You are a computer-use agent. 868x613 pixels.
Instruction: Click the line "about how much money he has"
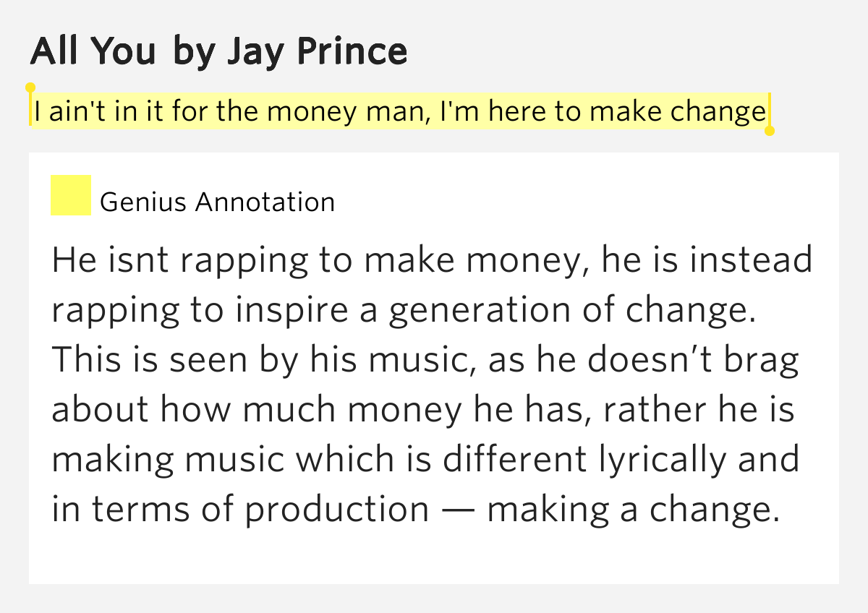pyautogui.click(x=423, y=410)
